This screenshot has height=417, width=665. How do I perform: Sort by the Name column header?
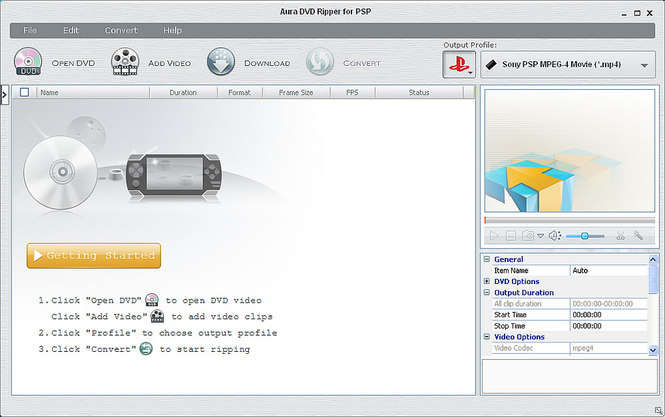click(x=93, y=92)
